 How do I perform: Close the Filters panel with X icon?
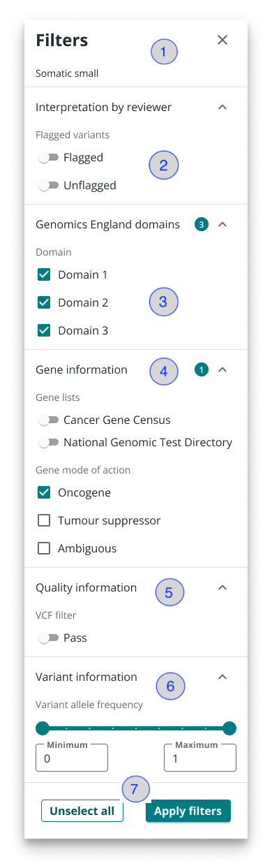pyautogui.click(x=222, y=40)
